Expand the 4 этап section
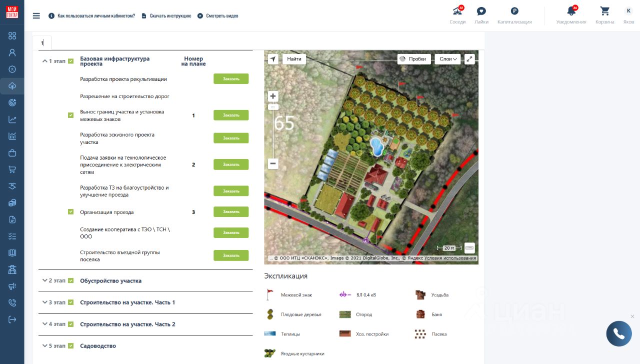Screen dimensions: 640x364 coord(45,324)
